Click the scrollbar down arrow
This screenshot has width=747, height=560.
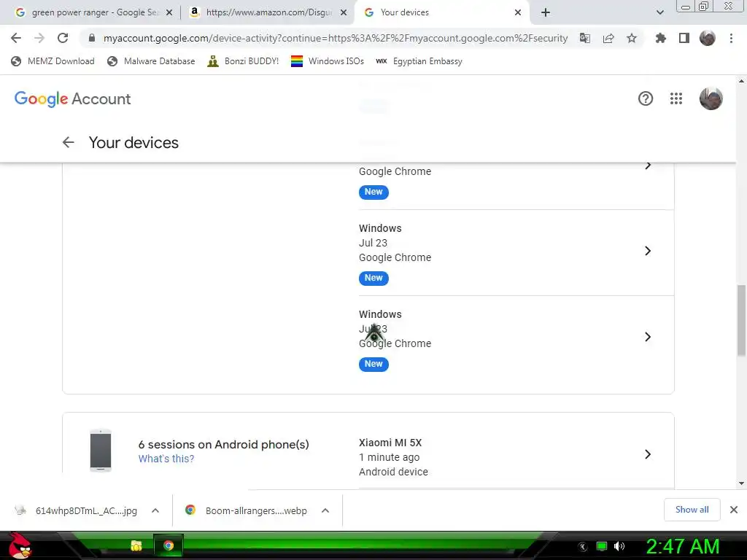pyautogui.click(x=741, y=483)
